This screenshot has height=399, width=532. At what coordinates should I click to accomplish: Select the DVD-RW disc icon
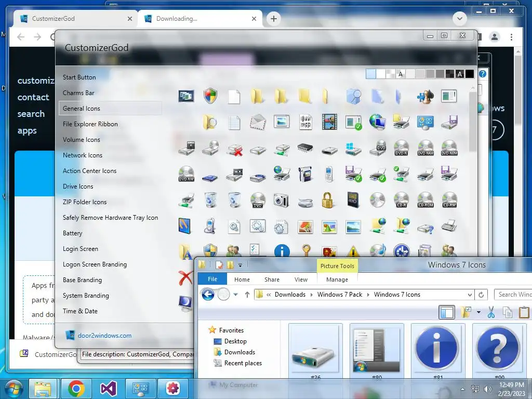(187, 174)
